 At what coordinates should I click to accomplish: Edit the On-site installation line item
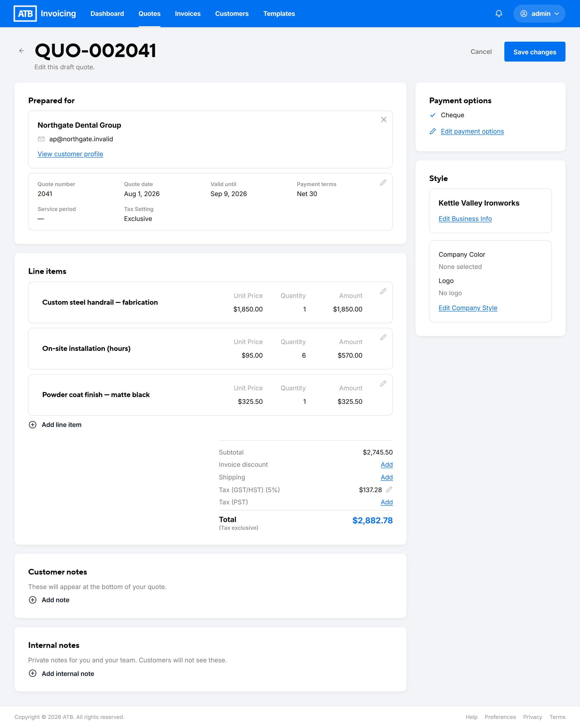point(383,337)
